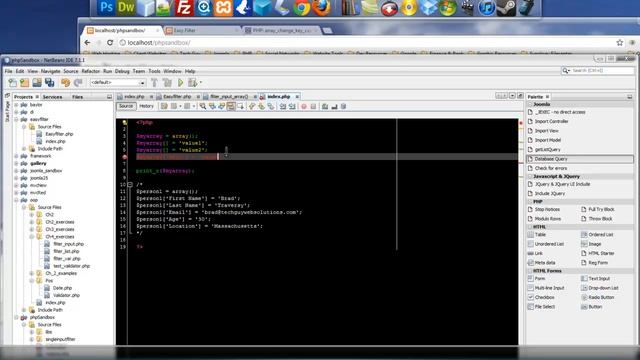This screenshot has width=640, height=360.
Task: Click the Save All toolbar icon
Action: point(50,83)
